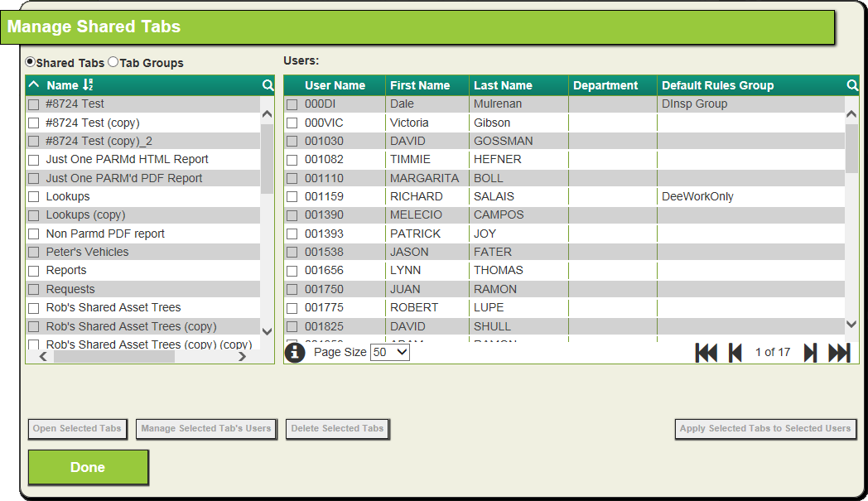The image size is (868, 501).
Task: Select the Tab Groups radio button
Action: point(113,62)
